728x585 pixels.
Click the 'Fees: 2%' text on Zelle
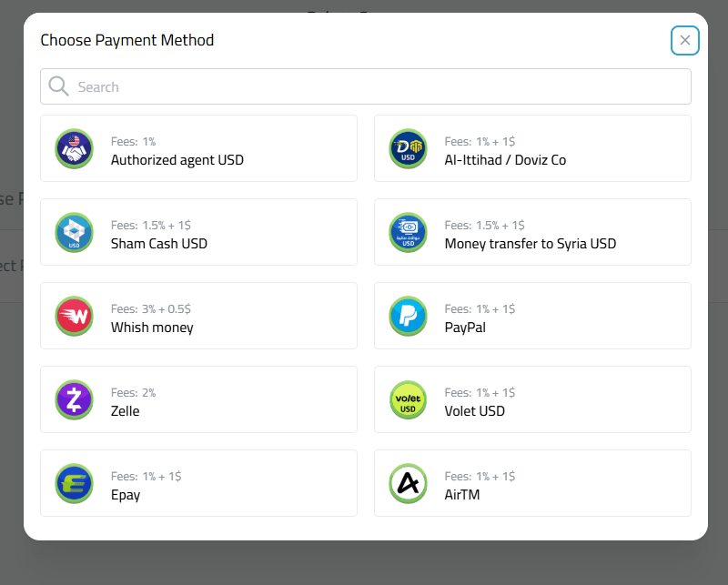(133, 393)
